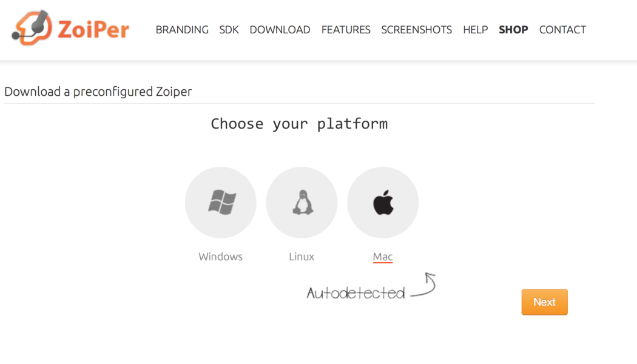
Task: View the SCREENSHOTS page
Action: (416, 30)
